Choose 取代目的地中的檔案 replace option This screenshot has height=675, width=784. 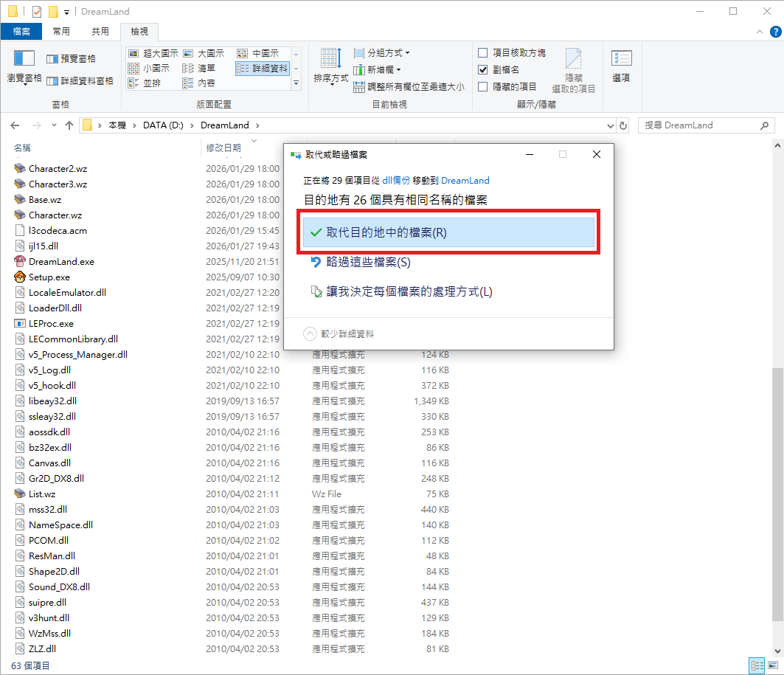[448, 232]
